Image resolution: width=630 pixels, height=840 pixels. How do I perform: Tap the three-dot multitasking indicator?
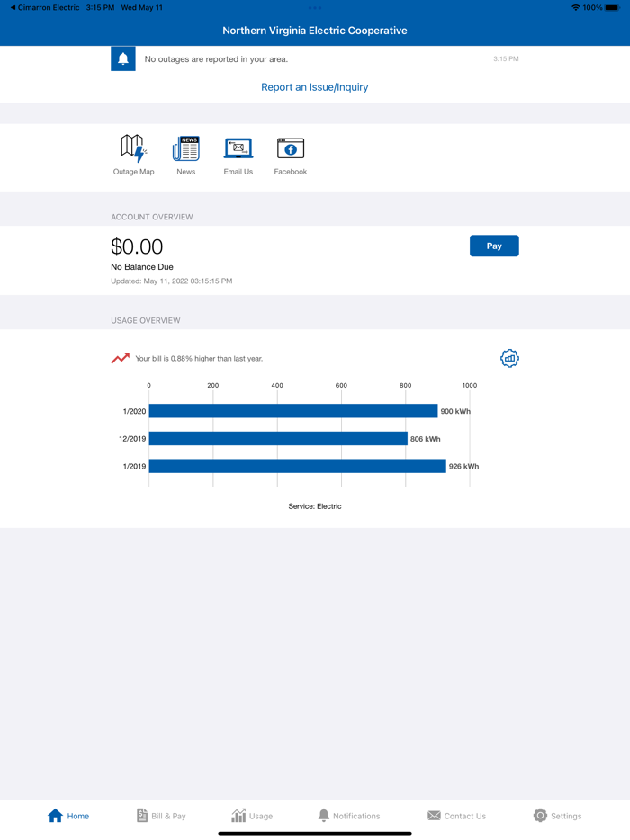click(x=315, y=7)
